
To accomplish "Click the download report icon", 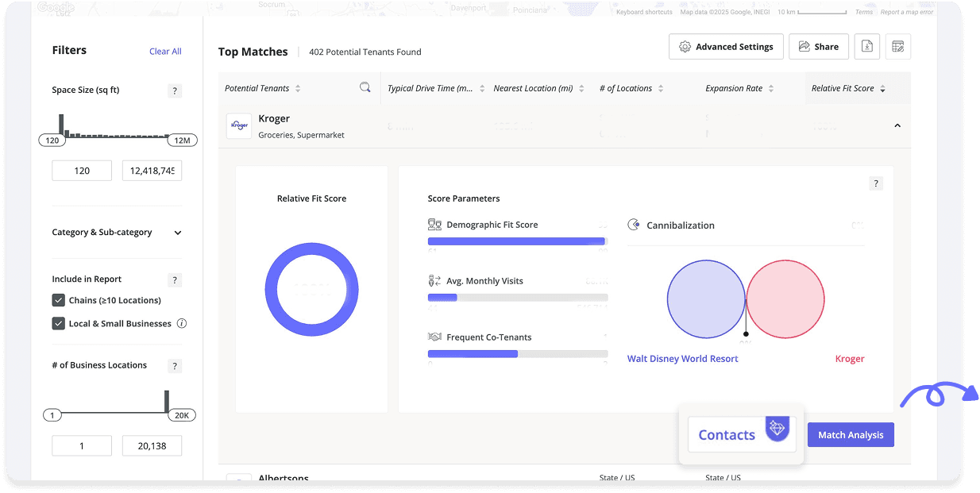I will tap(867, 47).
